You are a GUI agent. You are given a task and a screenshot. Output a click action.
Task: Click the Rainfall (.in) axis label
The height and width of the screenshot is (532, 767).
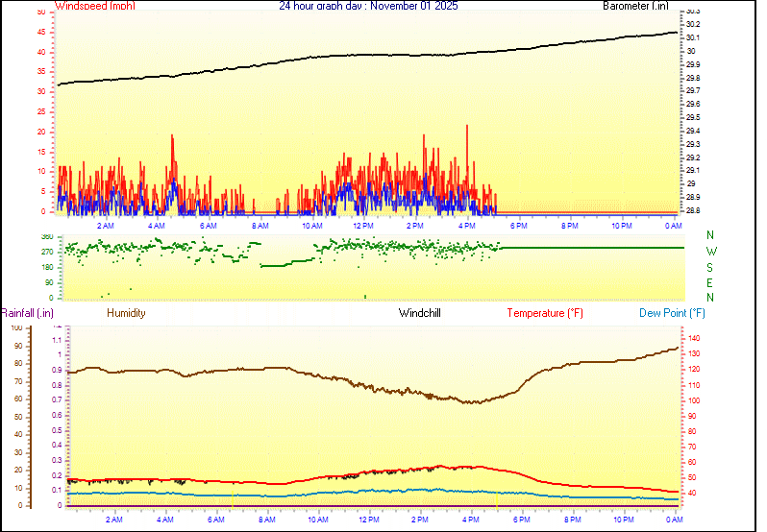[x=27, y=313]
